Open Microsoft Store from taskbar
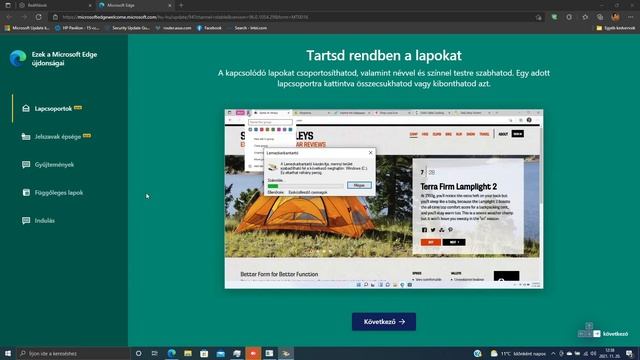 (204, 353)
